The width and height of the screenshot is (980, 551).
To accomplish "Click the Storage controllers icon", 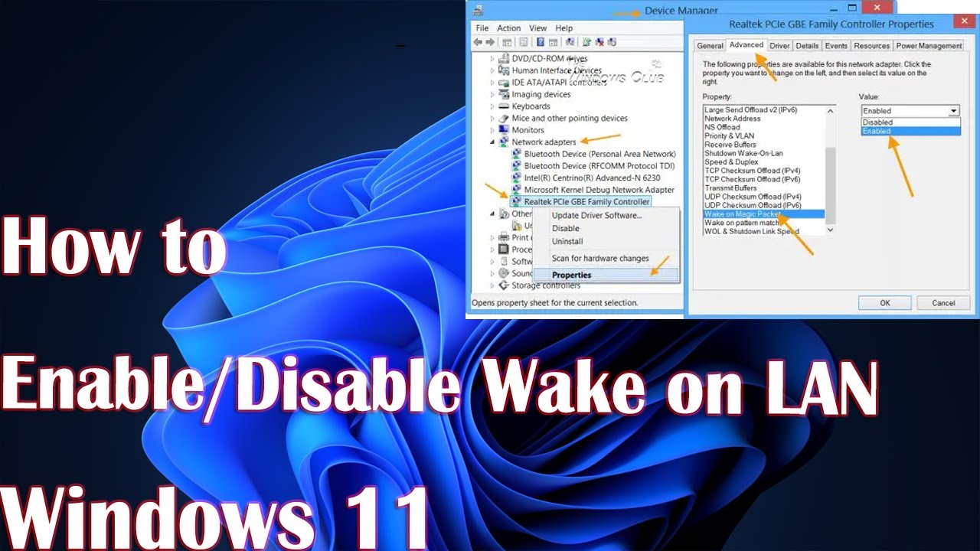I will pos(504,285).
